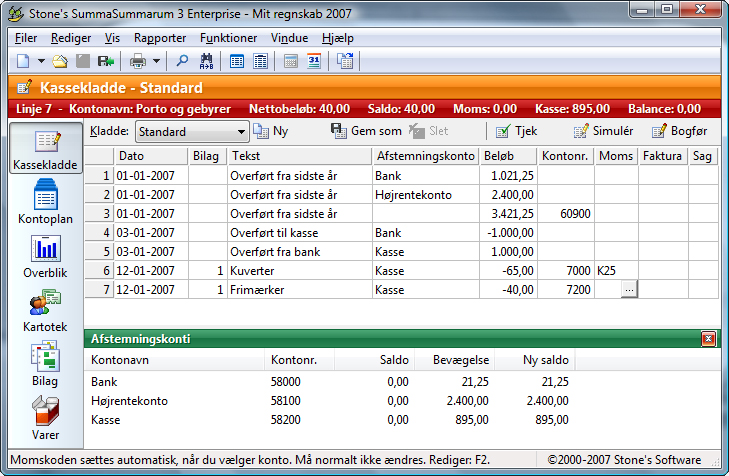Expand the arrow next to new document icon
The width and height of the screenshot is (729, 476).
pos(41,61)
